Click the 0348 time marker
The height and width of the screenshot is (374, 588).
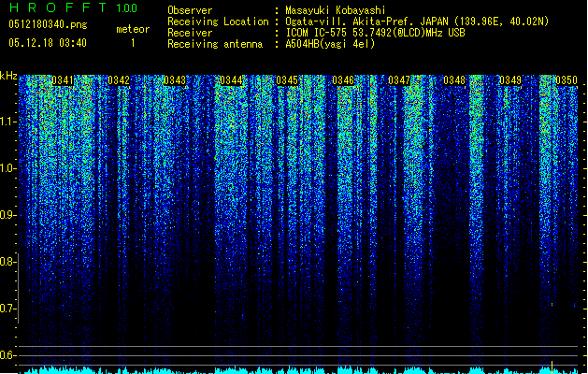[454, 80]
